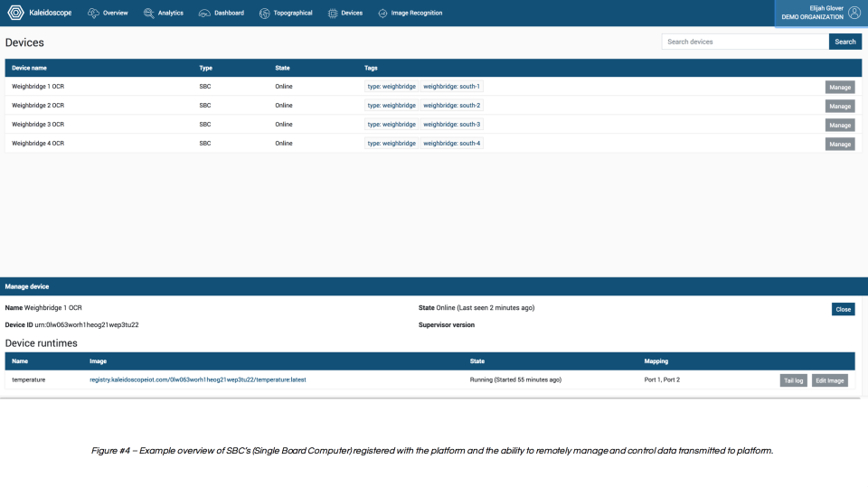This screenshot has width=868, height=487.
Task: Click the Elijah Glover account name
Action: coord(826,8)
